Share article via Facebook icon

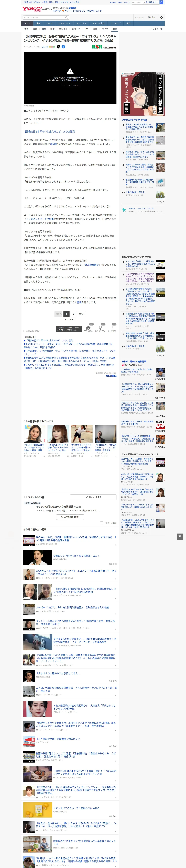pos(63,47)
